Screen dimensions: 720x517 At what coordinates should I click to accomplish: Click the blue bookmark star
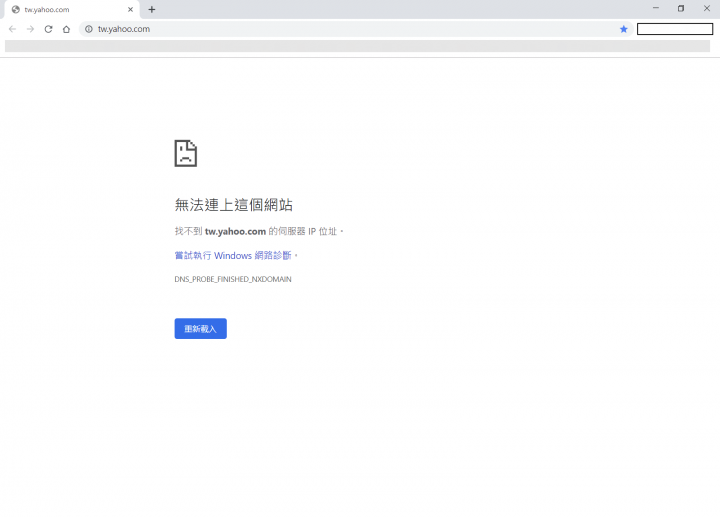[x=623, y=29]
